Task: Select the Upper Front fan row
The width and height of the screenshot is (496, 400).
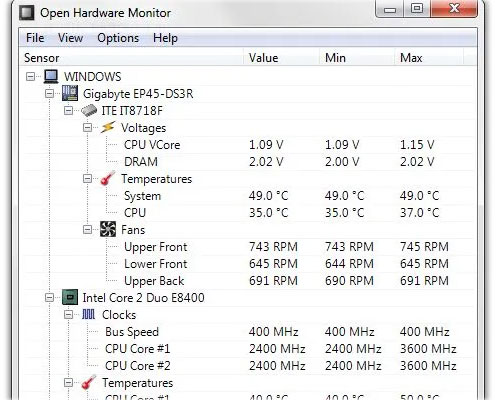Action: (x=248, y=247)
